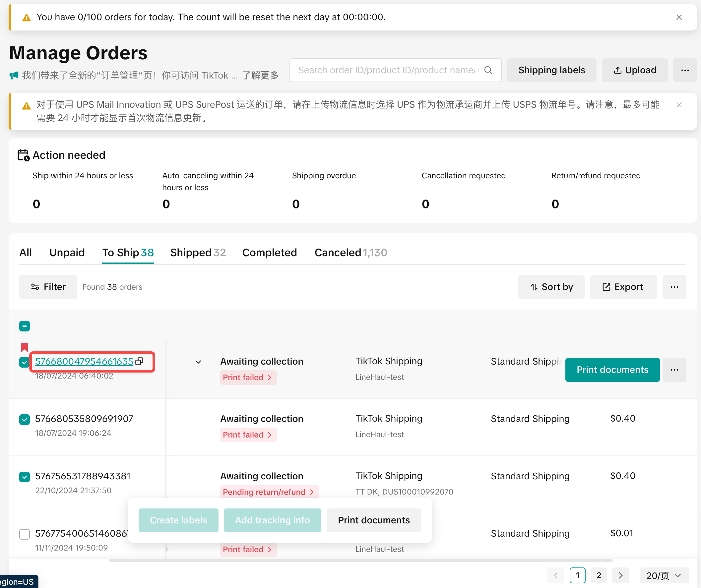Viewport: 701px width, 588px height.
Task: Go to next page arrow
Action: pos(620,575)
